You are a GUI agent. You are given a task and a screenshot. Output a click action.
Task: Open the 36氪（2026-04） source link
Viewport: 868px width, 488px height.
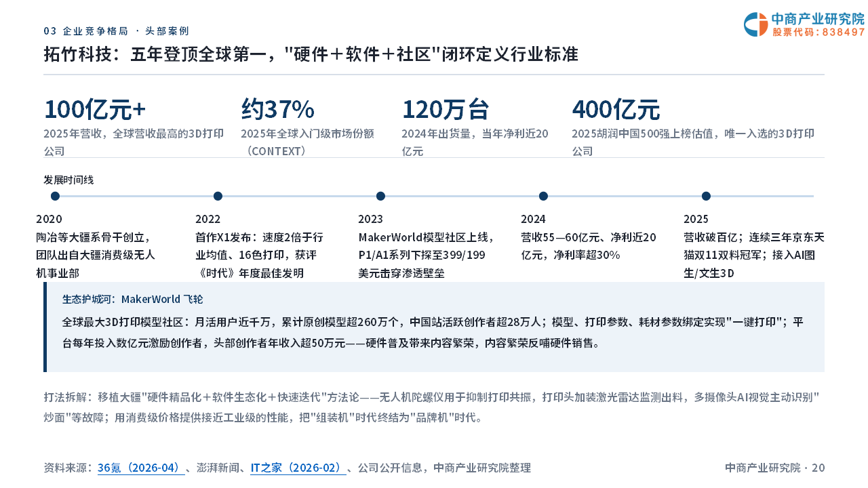141,468
